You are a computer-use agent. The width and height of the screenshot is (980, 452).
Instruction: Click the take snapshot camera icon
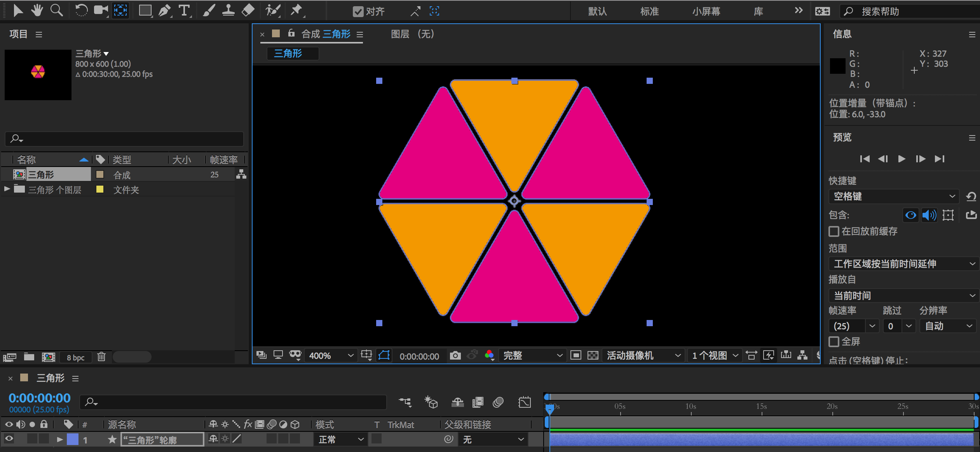pos(455,355)
